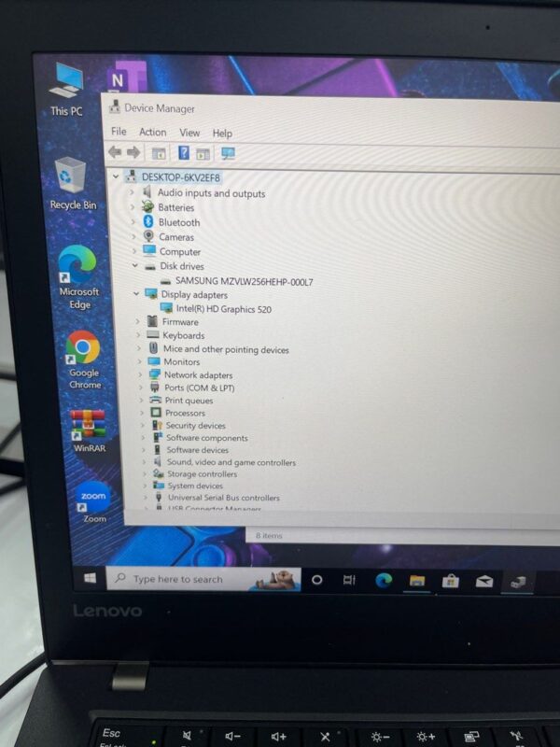Select the Cameras webcam icon

[x=148, y=236]
